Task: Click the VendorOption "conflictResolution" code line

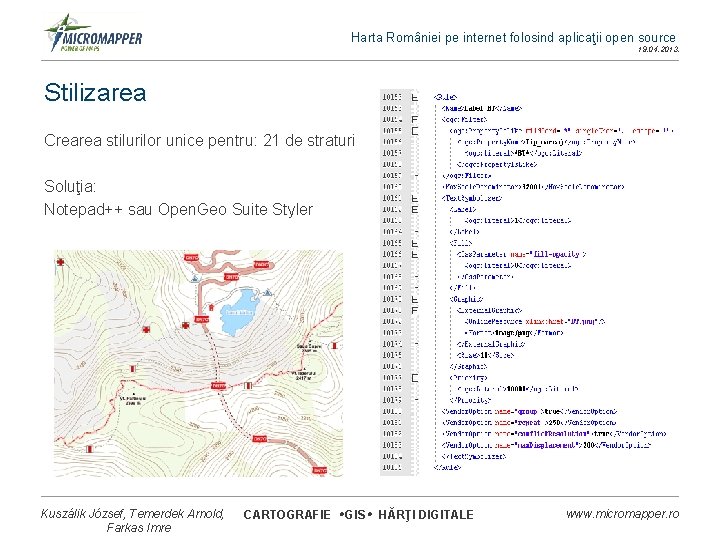Action: [x=554, y=434]
